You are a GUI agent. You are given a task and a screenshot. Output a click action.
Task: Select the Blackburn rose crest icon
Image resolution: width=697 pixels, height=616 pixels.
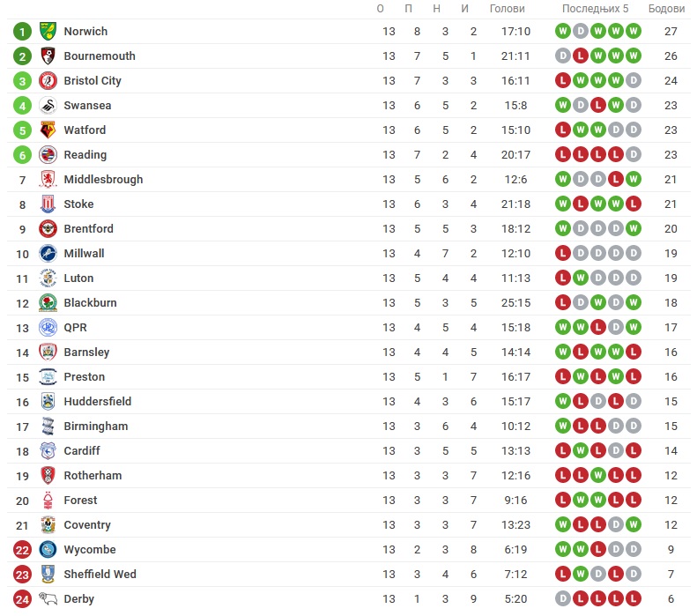[x=48, y=302]
